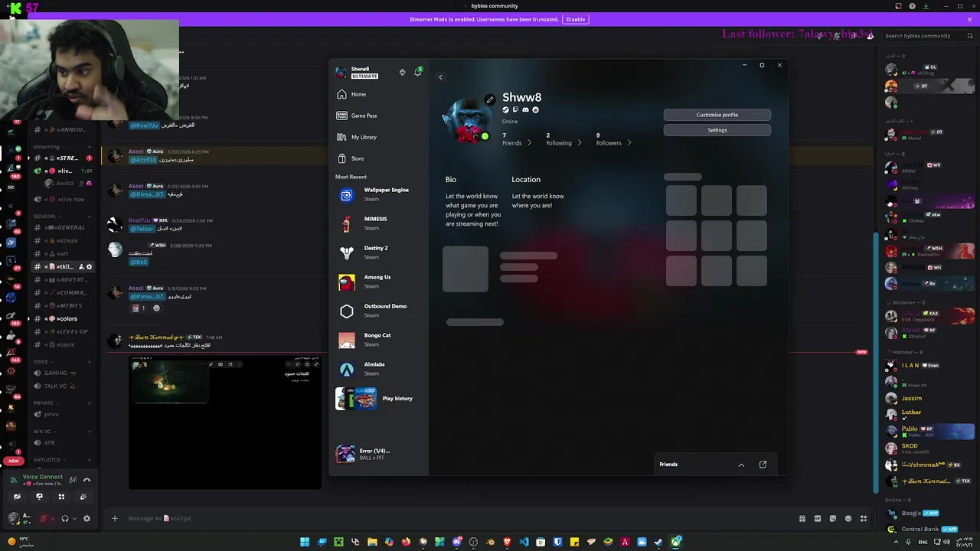The height and width of the screenshot is (551, 980).
Task: Pop out the Friends panel window
Action: click(x=763, y=465)
